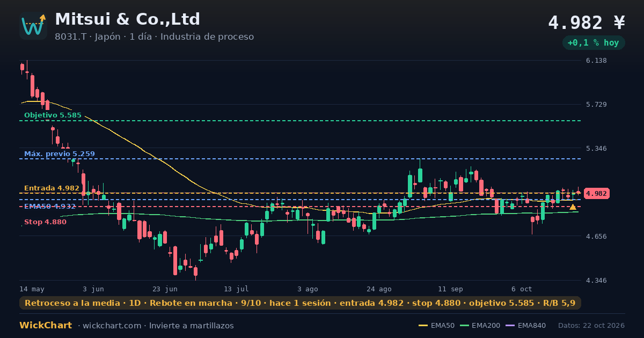
Task: Open the WickChart brand link
Action: coord(46,326)
